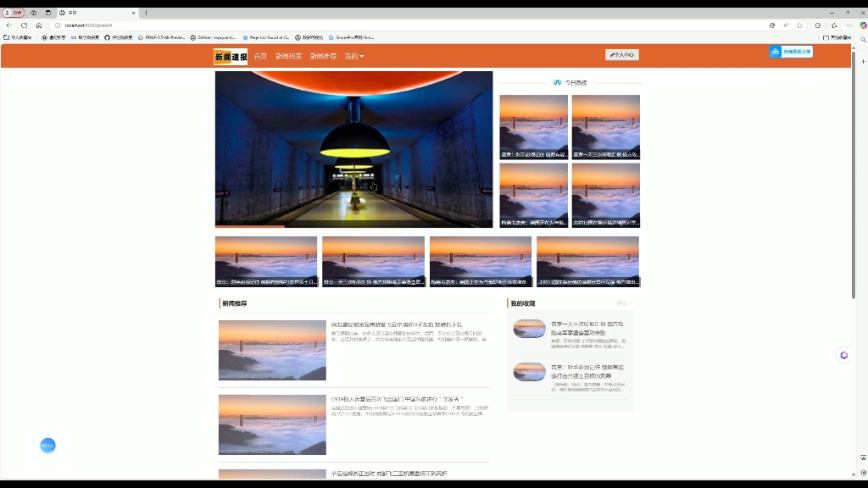Image resolution: width=868 pixels, height=488 pixels.
Task: Open the Copilot icon in the toolbar
Action: click(863, 25)
